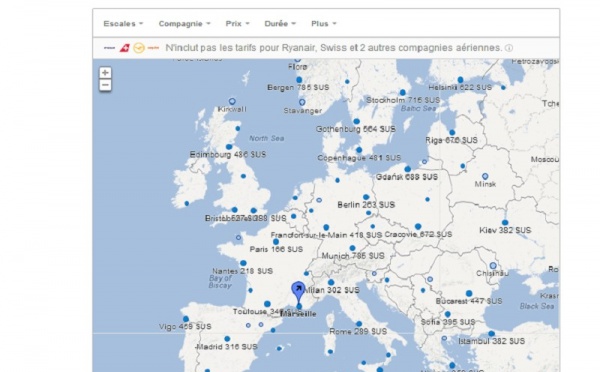
Task: Select the 'Paris 166 $US' price label
Action: click(276, 250)
